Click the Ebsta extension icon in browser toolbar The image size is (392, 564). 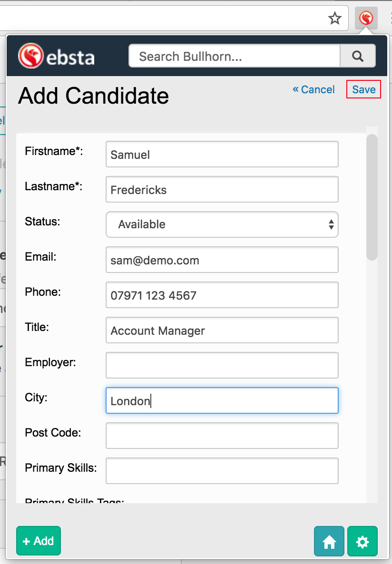pos(366,19)
